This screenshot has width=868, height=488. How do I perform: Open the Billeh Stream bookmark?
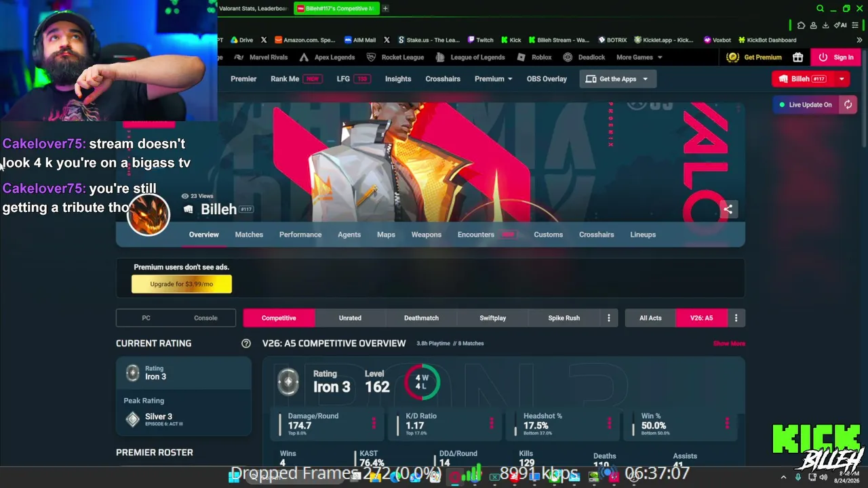coord(559,40)
